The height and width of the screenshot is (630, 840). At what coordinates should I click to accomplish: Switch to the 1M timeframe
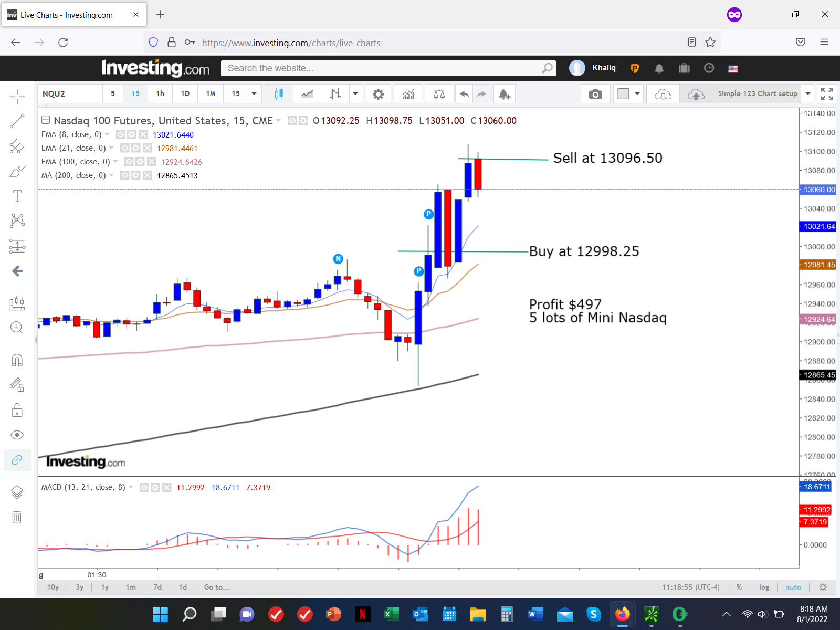pos(211,93)
